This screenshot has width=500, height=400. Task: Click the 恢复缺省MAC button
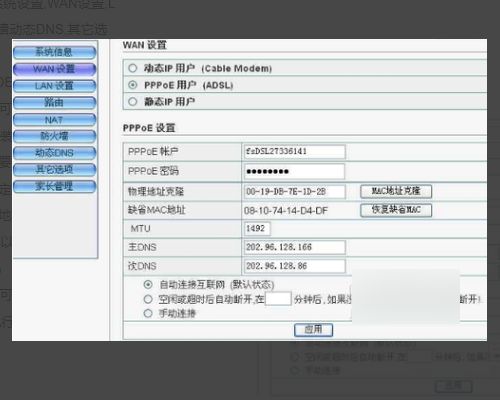pyautogui.click(x=396, y=210)
